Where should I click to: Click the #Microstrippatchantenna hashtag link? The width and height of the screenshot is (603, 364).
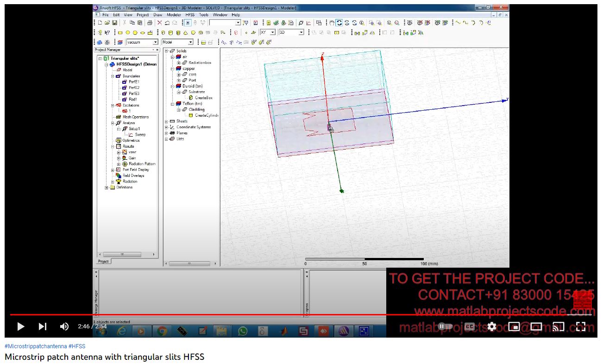click(36, 346)
